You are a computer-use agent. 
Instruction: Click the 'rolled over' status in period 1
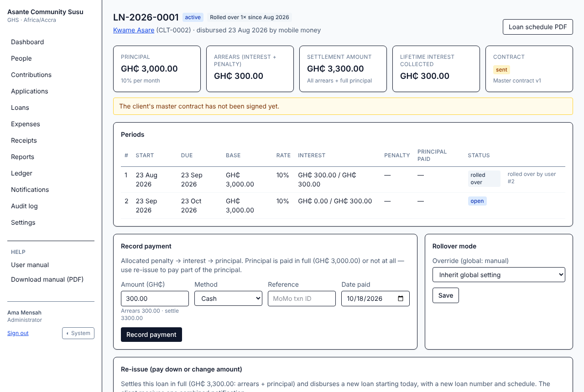pos(484,179)
